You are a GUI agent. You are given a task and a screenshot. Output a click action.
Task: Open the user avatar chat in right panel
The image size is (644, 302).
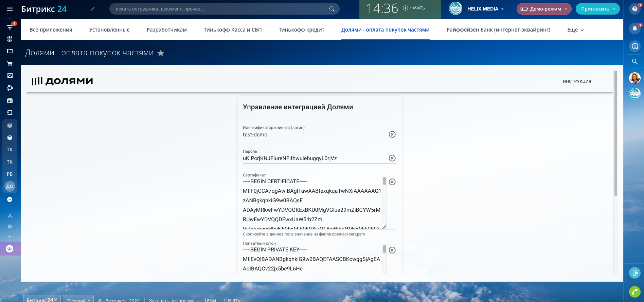click(635, 78)
